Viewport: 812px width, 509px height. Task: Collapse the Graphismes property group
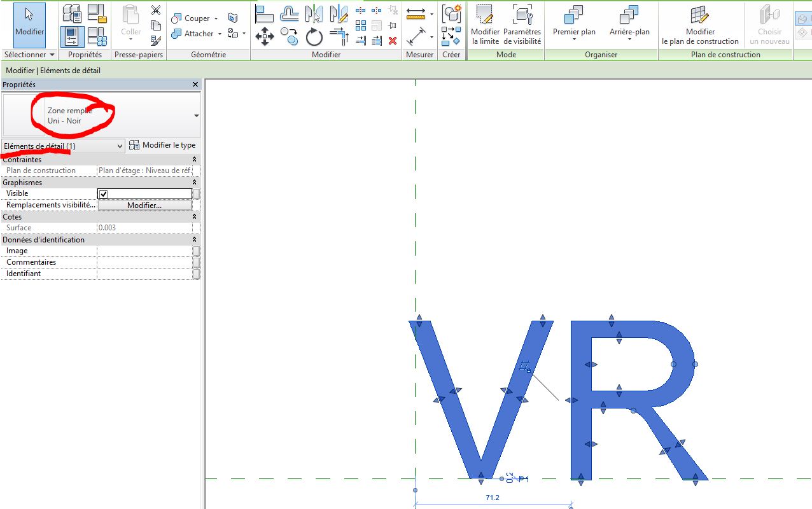click(x=195, y=183)
